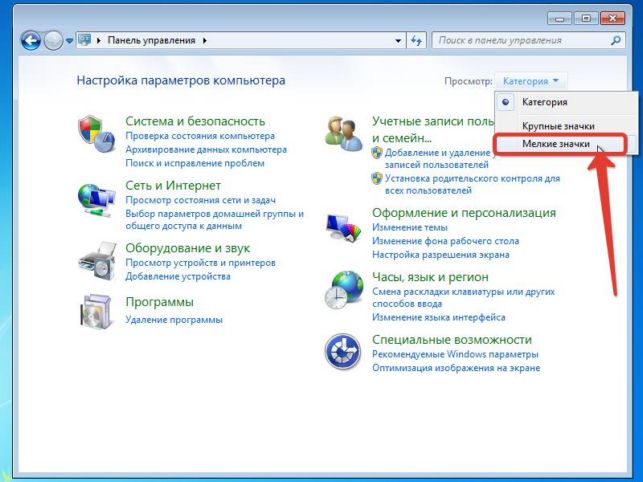
Task: Open Оформление и персонализация category
Action: [x=464, y=213]
